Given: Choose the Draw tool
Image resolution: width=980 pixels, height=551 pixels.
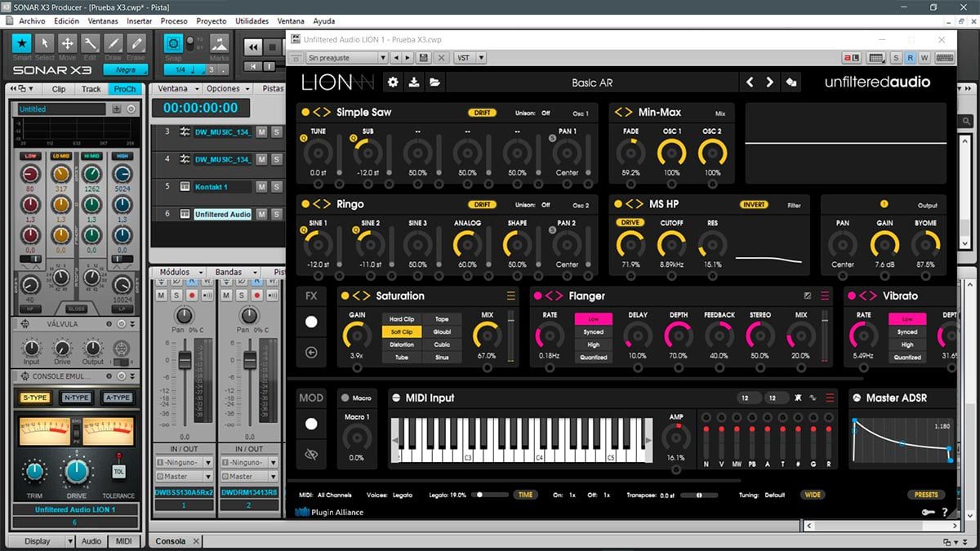Looking at the screenshot, I should pyautogui.click(x=114, y=43).
